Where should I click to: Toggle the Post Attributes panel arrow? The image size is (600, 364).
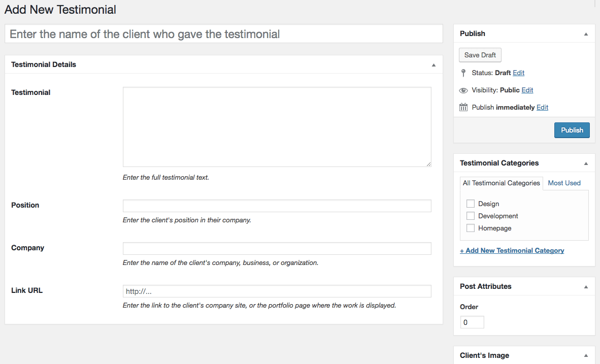(586, 287)
